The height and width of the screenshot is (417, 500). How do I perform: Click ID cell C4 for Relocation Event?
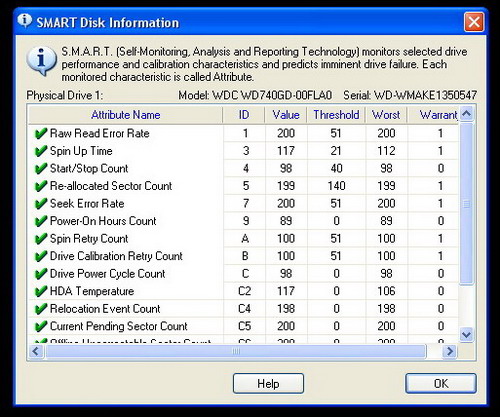[x=245, y=309]
